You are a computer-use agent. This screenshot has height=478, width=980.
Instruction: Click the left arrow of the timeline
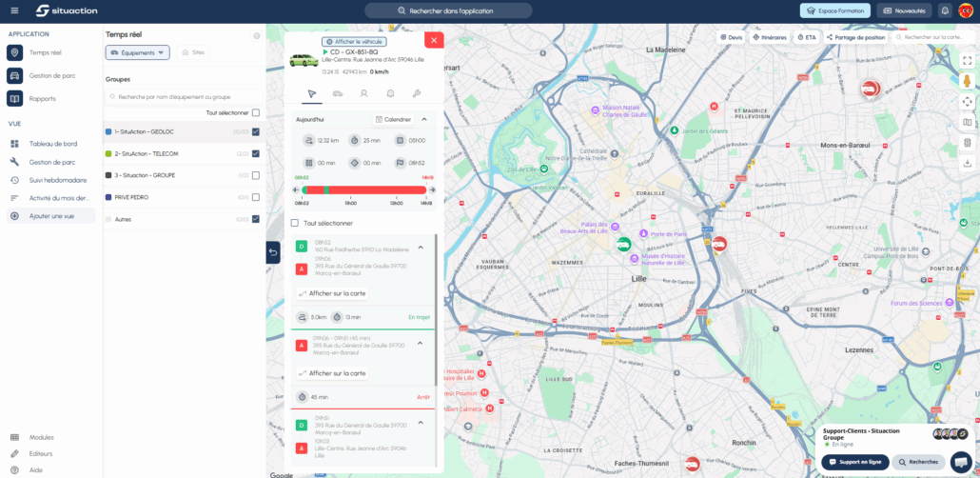point(296,189)
